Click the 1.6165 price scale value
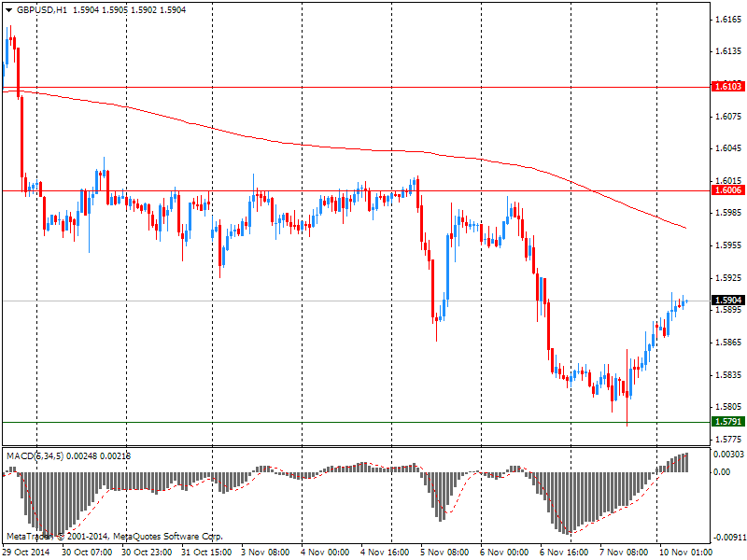 click(x=728, y=20)
